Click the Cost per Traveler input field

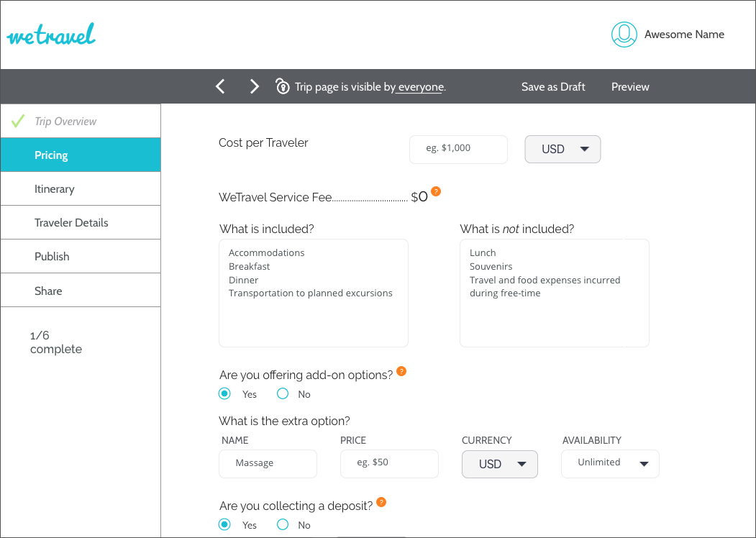click(458, 149)
